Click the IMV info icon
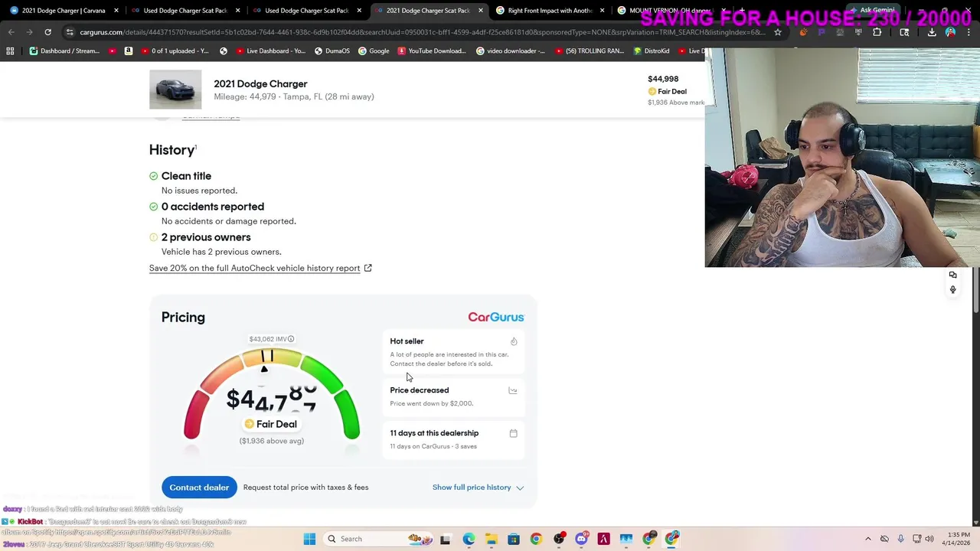The width and height of the screenshot is (980, 551). tap(291, 339)
